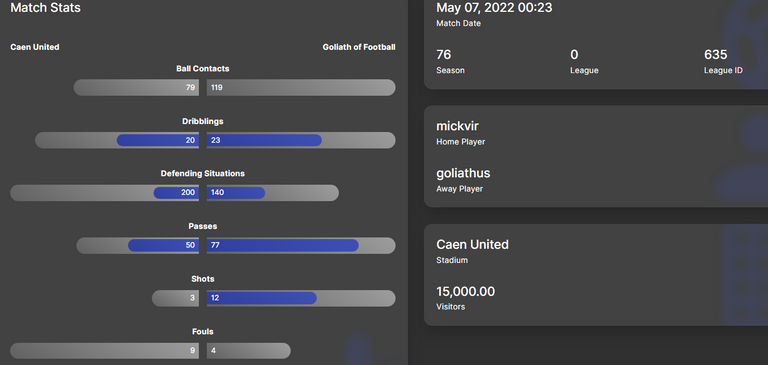The height and width of the screenshot is (365, 768).
Task: Click the Goliath of Football team name
Action: (359, 47)
